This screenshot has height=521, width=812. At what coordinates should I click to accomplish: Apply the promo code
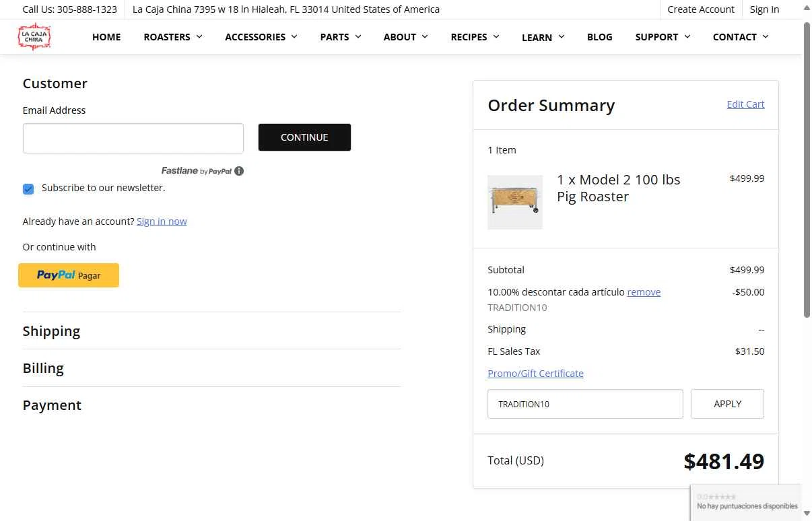click(x=727, y=404)
